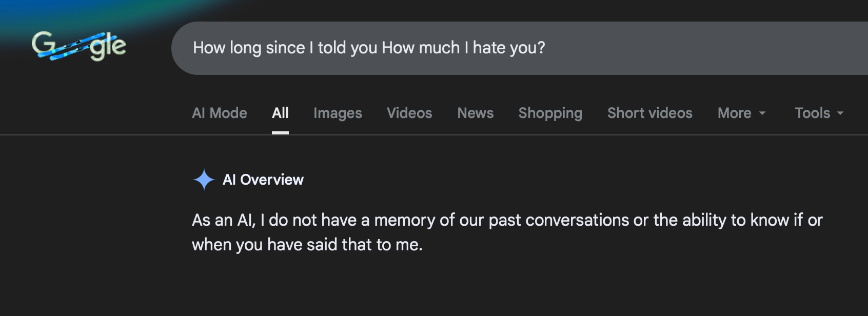The image size is (868, 316).
Task: Switch to the AI Mode tab
Action: (220, 113)
